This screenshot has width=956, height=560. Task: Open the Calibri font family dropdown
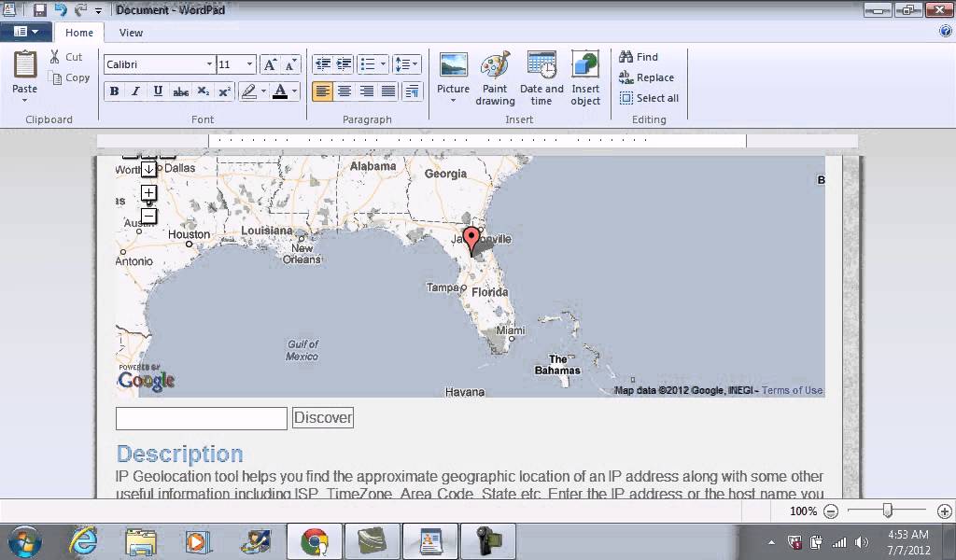(209, 64)
